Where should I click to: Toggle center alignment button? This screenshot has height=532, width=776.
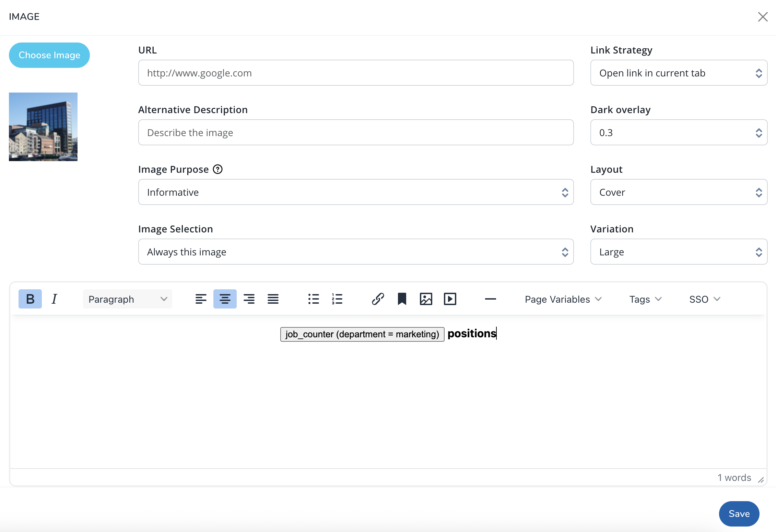point(225,299)
